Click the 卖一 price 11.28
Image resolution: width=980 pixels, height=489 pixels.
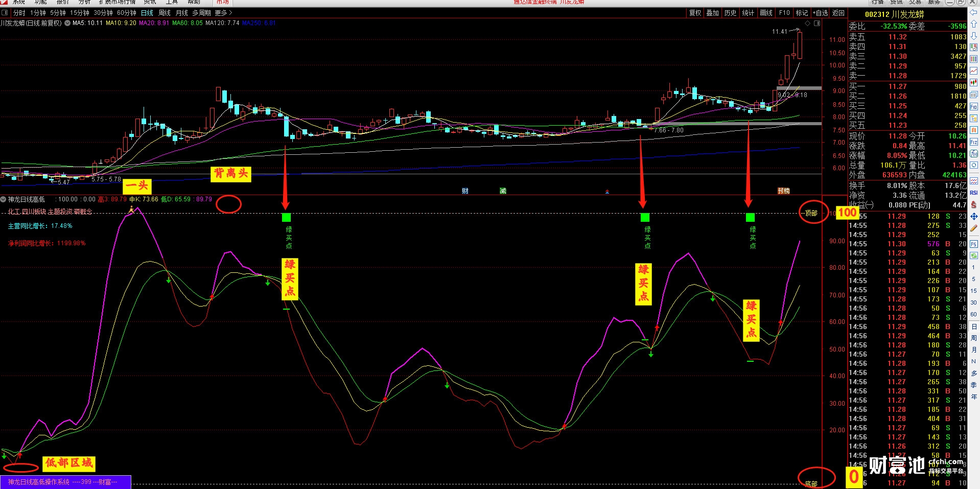click(897, 76)
